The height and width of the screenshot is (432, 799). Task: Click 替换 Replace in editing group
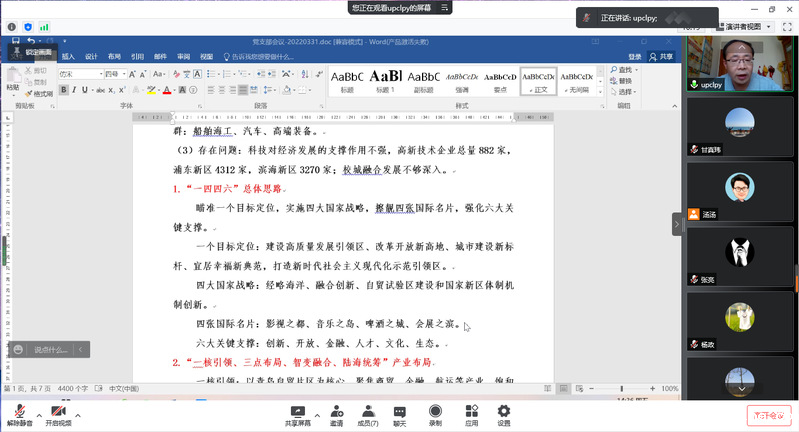tap(622, 81)
